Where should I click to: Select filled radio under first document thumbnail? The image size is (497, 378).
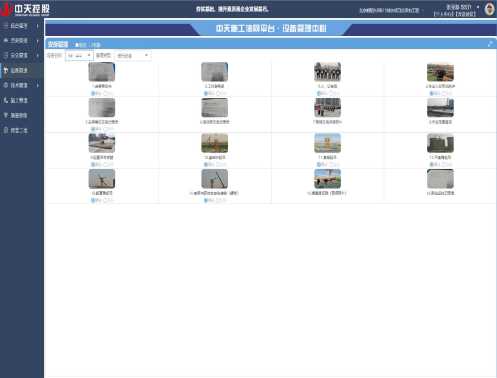(x=93, y=93)
